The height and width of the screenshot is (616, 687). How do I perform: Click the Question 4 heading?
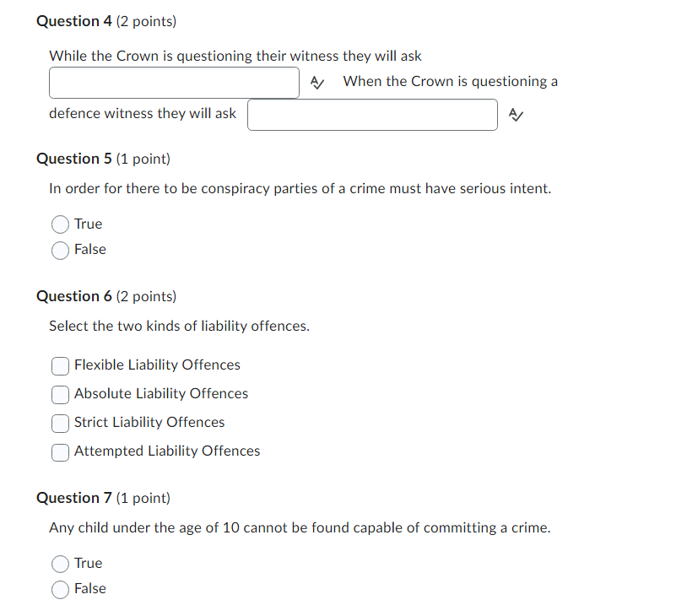pos(105,21)
